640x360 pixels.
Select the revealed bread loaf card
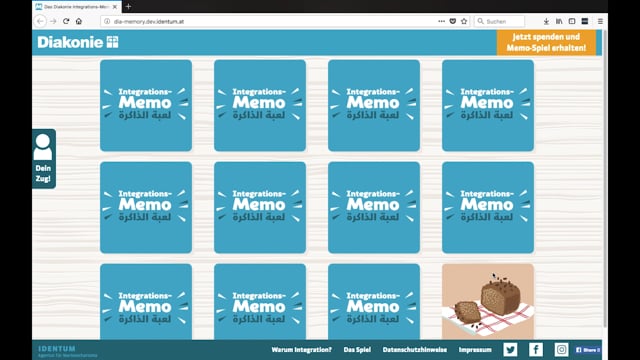(x=488, y=302)
